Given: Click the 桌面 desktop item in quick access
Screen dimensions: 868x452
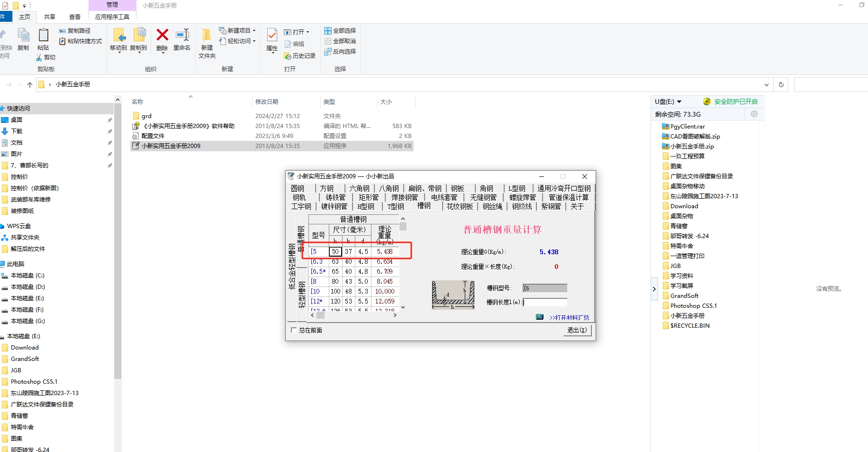Looking at the screenshot, I should 17,120.
